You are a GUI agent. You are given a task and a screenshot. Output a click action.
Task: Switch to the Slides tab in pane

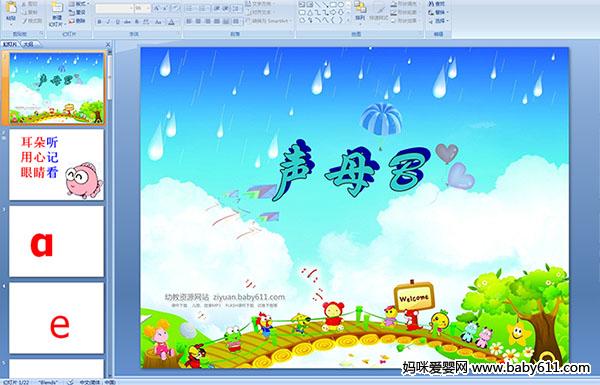[10, 44]
